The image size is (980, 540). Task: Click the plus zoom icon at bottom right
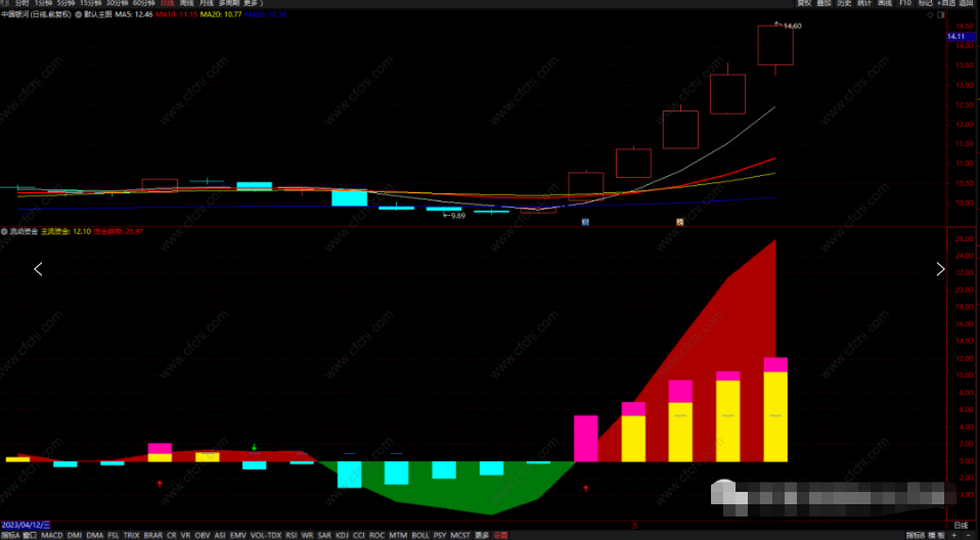coord(954,535)
